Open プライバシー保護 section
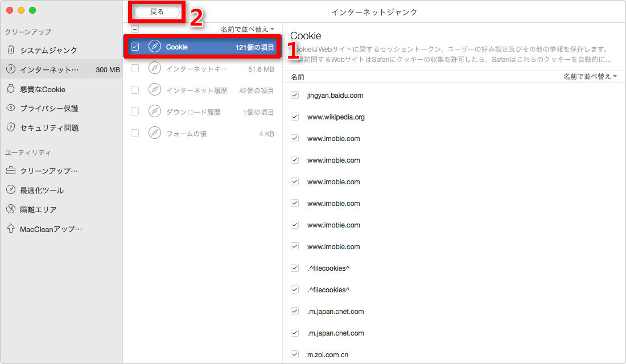626x364 pixels. (61, 108)
